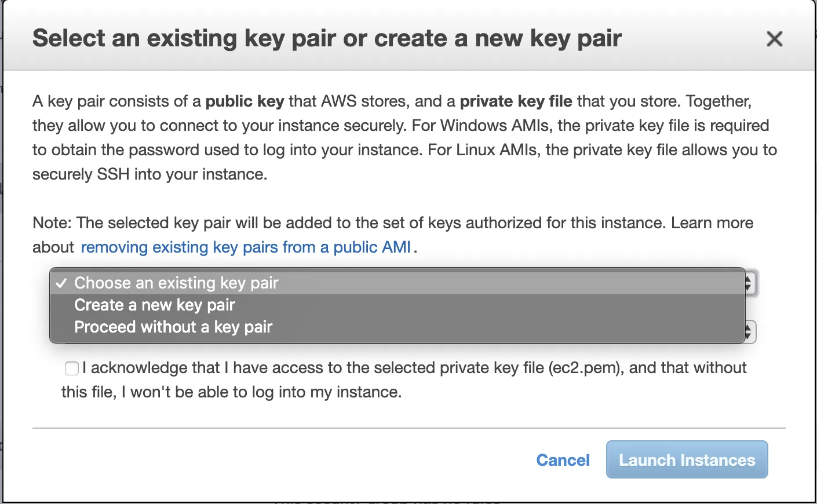Click the checkmark beside the selected option
Image resolution: width=817 pixels, height=504 pixels.
coord(61,283)
